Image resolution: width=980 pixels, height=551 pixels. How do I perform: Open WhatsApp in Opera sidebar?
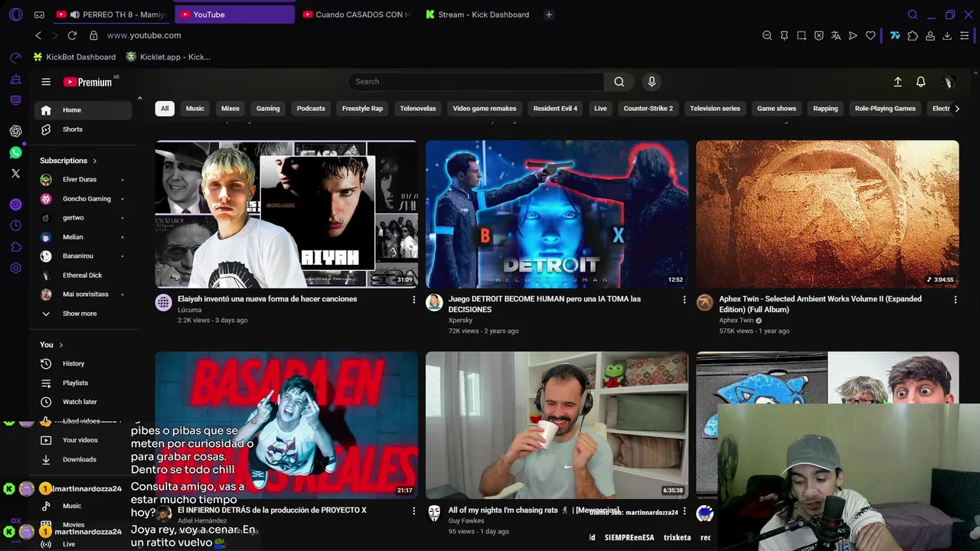click(16, 152)
